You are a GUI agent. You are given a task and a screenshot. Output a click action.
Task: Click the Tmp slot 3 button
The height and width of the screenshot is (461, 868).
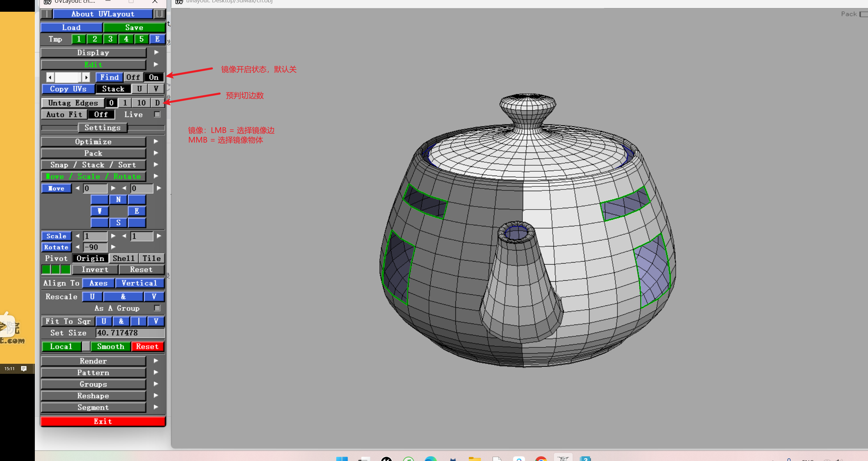click(x=110, y=39)
